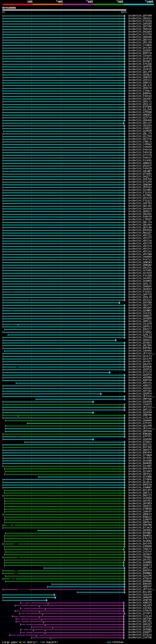
Task: Click hit label UniRef100_B9SAU6
Action: [x=140, y=367]
